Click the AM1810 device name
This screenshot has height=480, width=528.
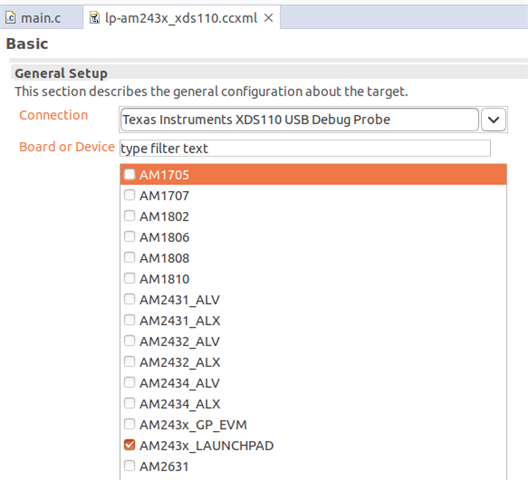pyautogui.click(x=164, y=279)
